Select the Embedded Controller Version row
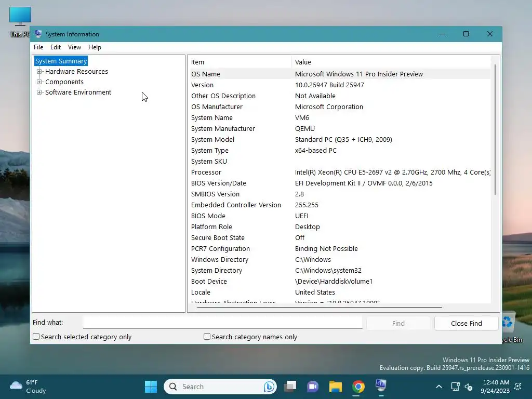532x399 pixels. [x=340, y=205]
